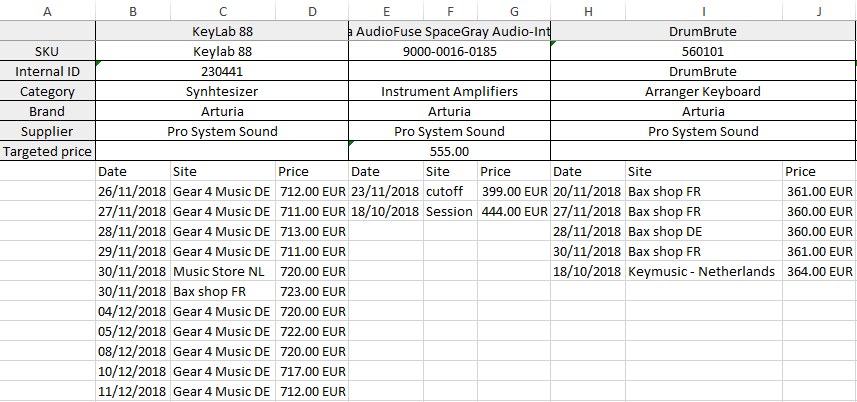857x402 pixels.
Task: Click the DrumBrute product title cell in top row
Action: pos(703,31)
